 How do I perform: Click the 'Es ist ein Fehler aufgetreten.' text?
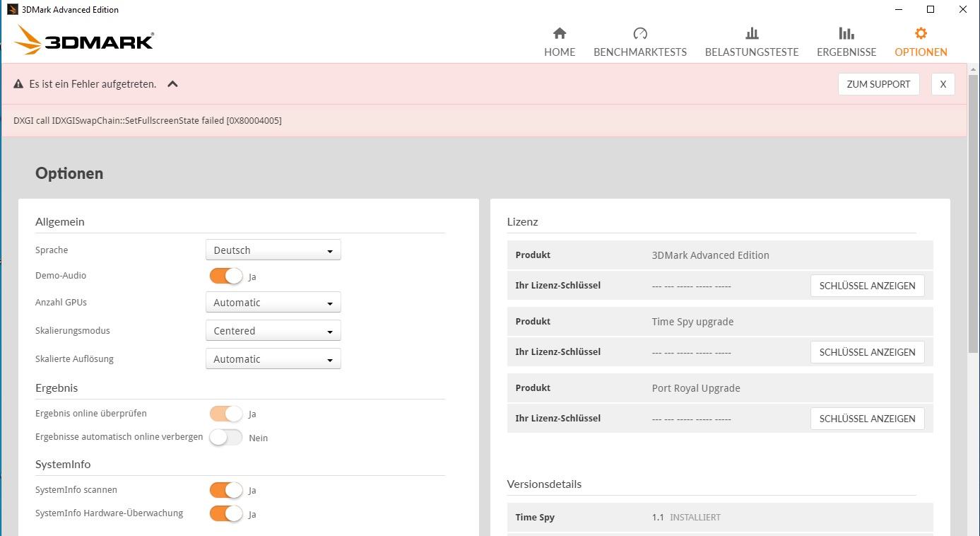[93, 84]
